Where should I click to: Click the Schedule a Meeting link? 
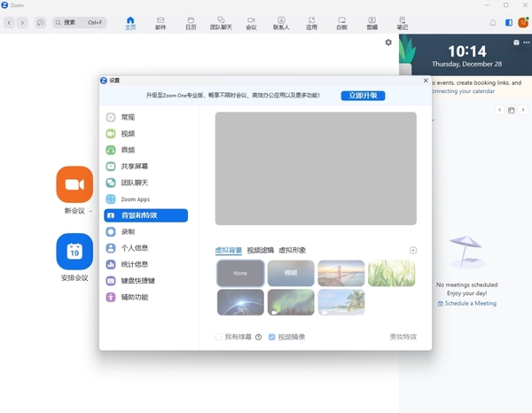[x=466, y=303]
